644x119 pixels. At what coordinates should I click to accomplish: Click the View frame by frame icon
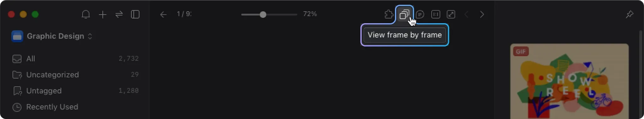[x=404, y=14]
